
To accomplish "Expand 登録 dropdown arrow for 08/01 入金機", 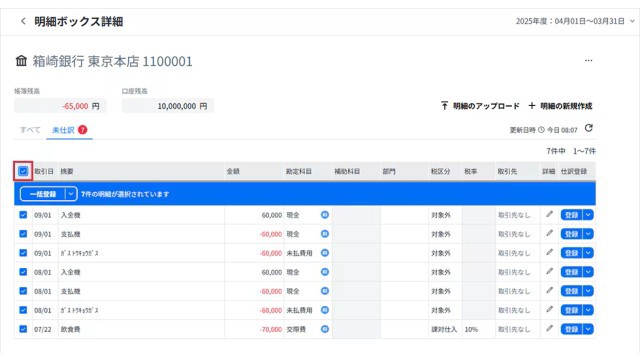I will (588, 272).
